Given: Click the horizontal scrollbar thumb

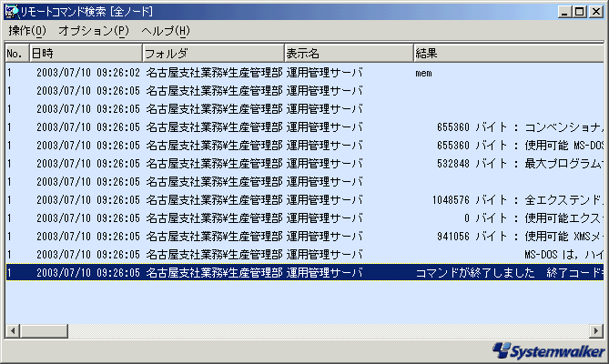Looking at the screenshot, I should [45, 331].
